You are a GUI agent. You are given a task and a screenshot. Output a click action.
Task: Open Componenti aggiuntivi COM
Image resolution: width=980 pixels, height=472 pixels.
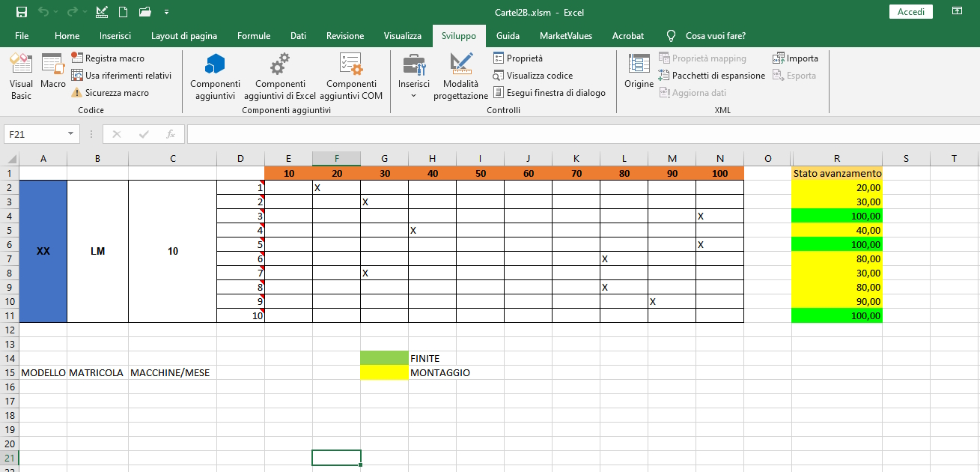pyautogui.click(x=351, y=76)
